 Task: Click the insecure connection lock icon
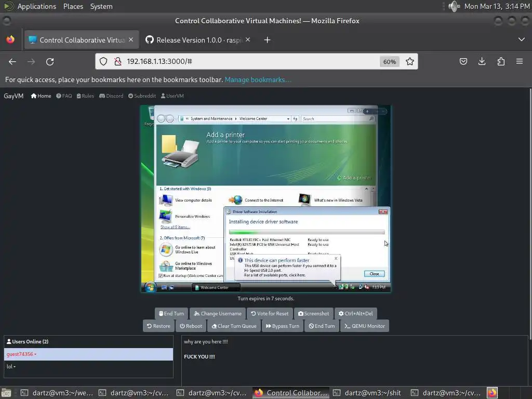118,61
